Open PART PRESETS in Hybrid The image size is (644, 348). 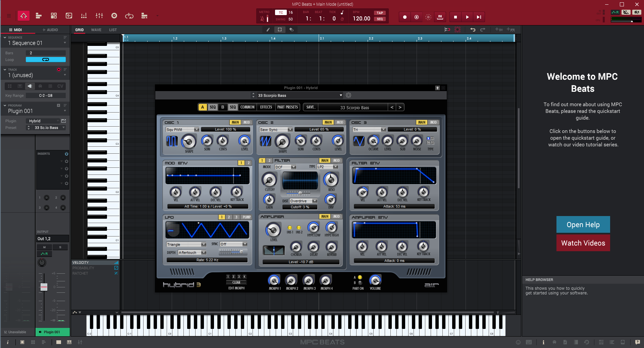coord(287,107)
